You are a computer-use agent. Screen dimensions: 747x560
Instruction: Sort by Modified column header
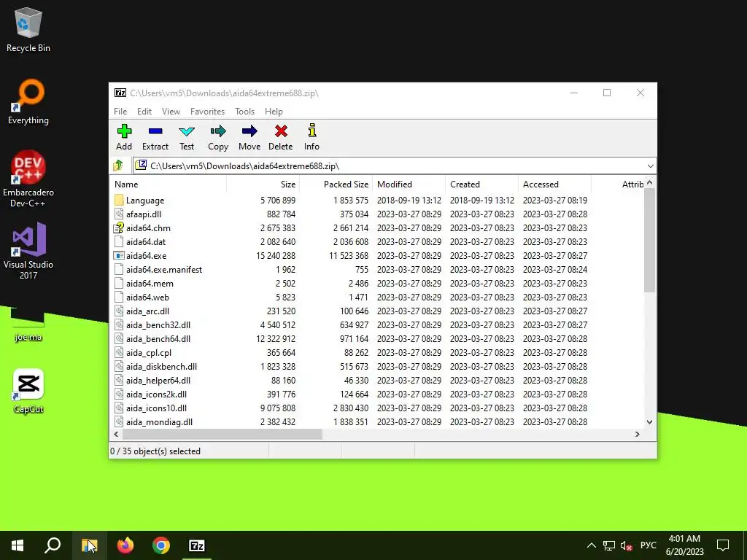409,184
